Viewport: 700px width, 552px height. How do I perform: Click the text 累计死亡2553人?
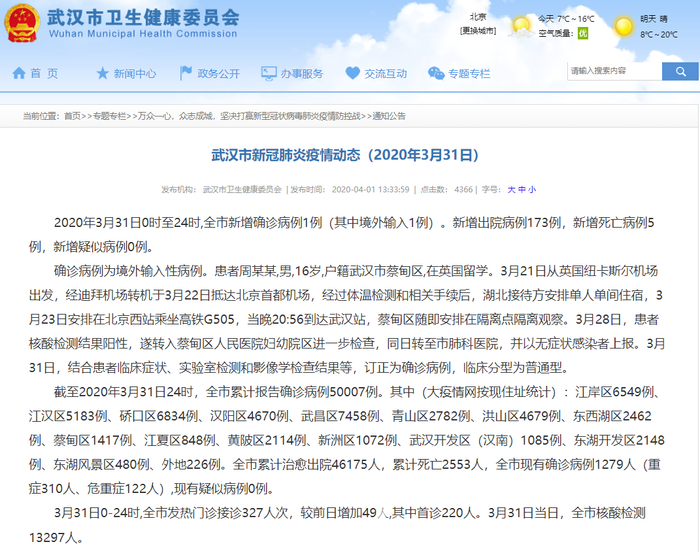click(x=438, y=464)
